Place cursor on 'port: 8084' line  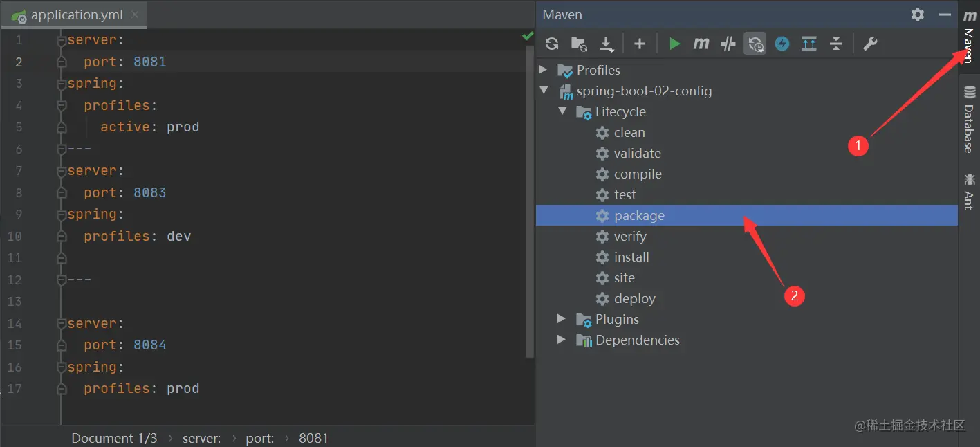(125, 345)
